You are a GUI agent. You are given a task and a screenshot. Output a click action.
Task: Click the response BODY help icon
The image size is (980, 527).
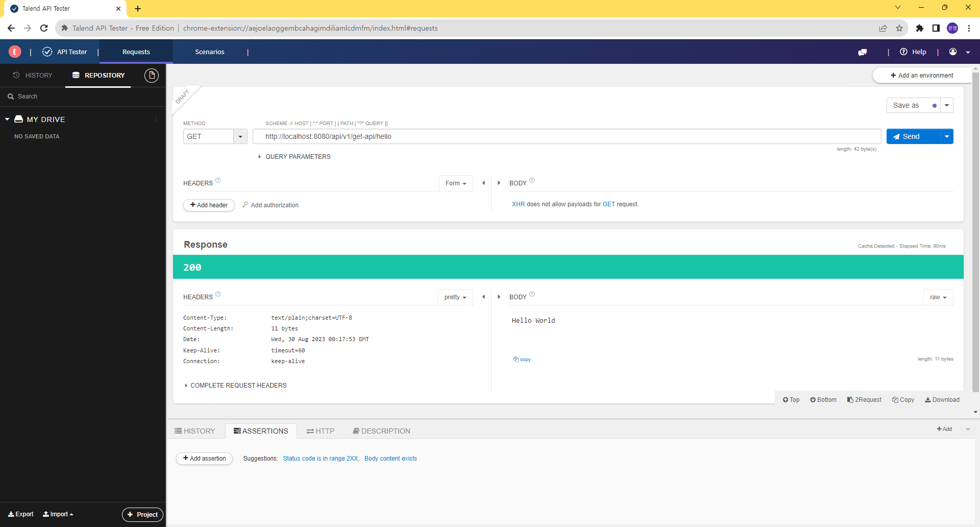(532, 294)
